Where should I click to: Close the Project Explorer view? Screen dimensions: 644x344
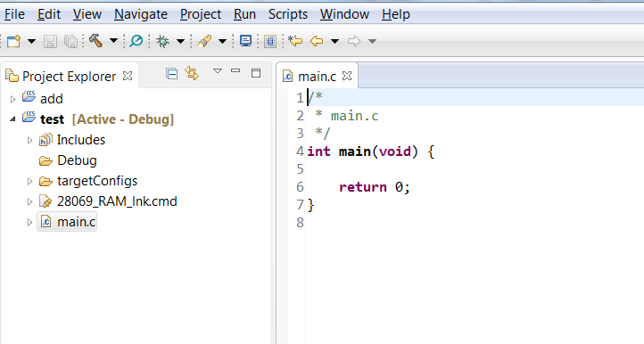click(128, 76)
